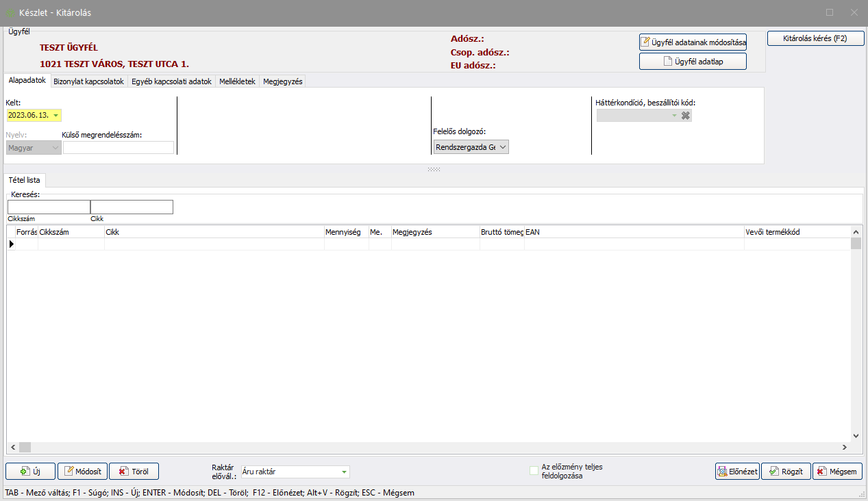Clear the Háttérkondíció field with X icon
868x501 pixels.
pos(686,116)
